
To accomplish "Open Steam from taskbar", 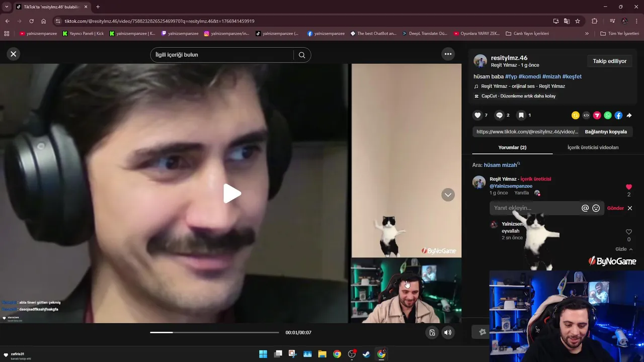I will (x=367, y=354).
